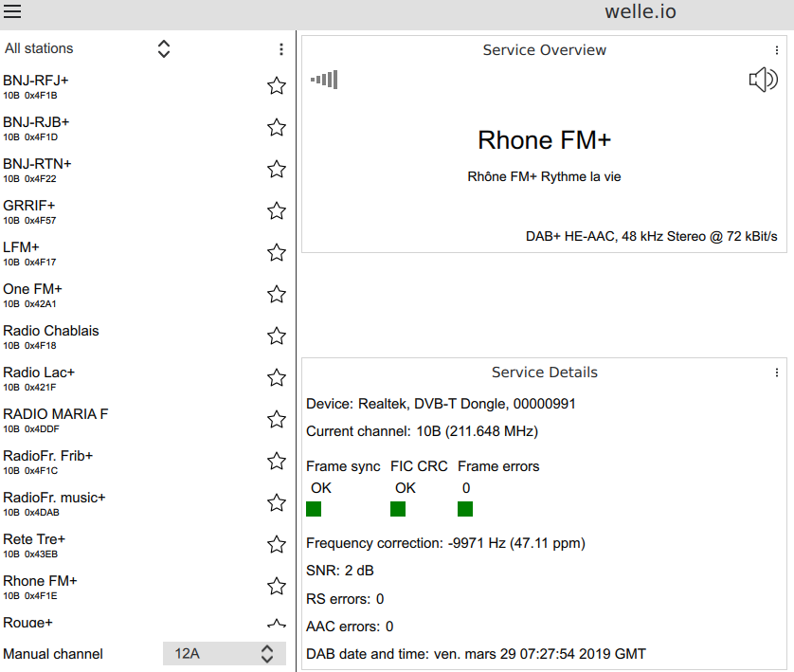Click the Manual channel label
This screenshot has height=672, width=794.
click(x=53, y=654)
